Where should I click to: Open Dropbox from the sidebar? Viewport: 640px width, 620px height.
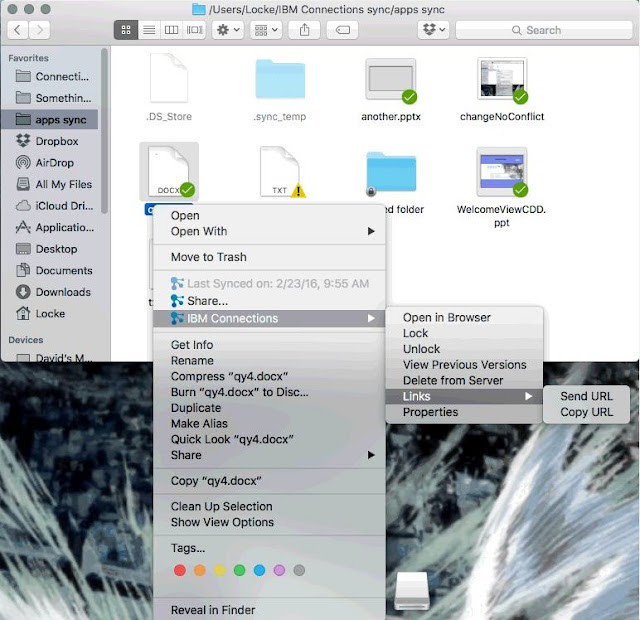[51, 141]
